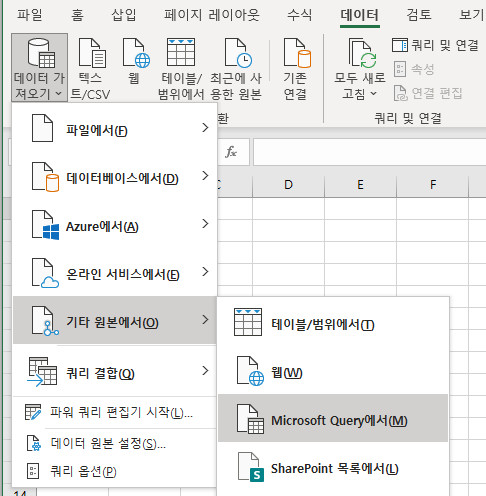The image size is (486, 496).
Task: Click the fx insert function icon
Action: tap(231, 152)
